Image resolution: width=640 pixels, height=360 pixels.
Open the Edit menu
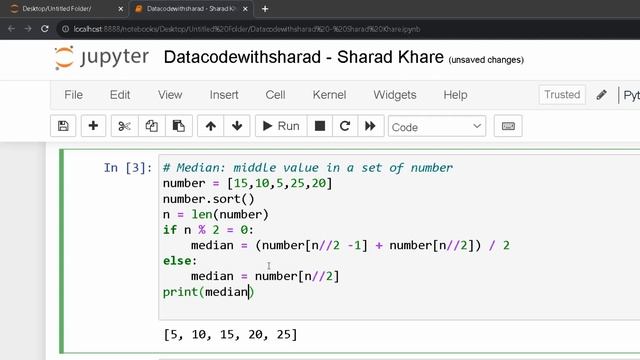pyautogui.click(x=120, y=95)
